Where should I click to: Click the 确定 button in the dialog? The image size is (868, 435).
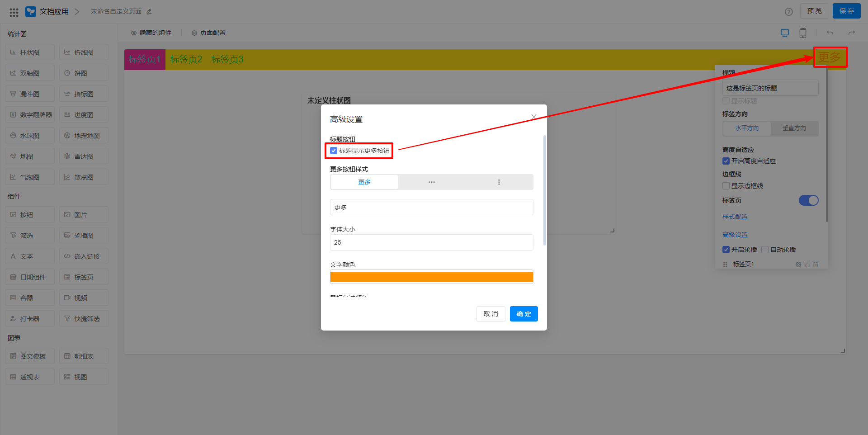(524, 314)
